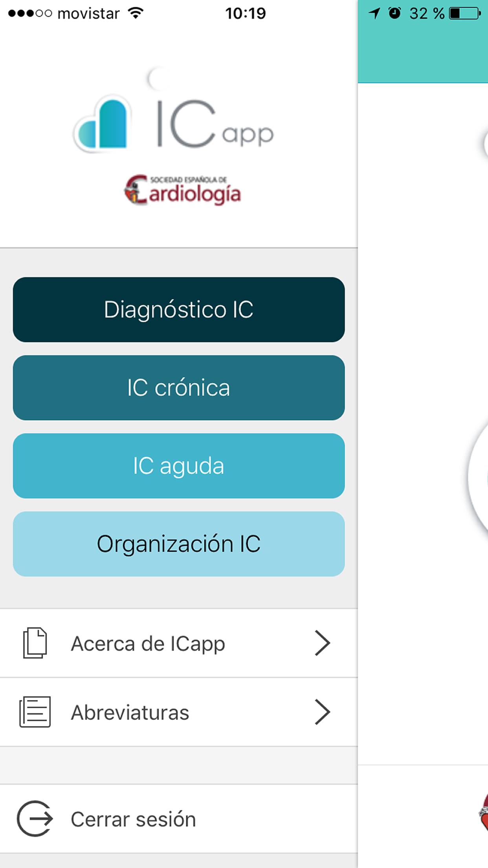Screen dimensions: 488x868
Task: Tap the 10:19 clock in status bar
Action: tap(246, 13)
